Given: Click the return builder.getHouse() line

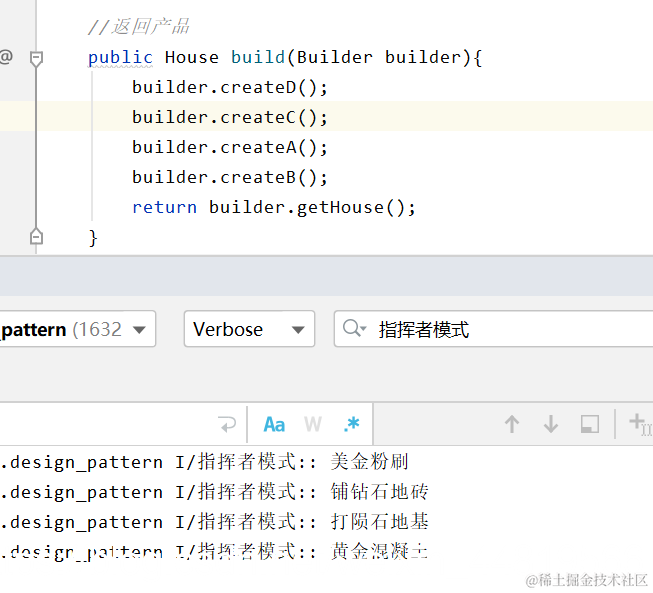Looking at the screenshot, I should click(274, 207).
